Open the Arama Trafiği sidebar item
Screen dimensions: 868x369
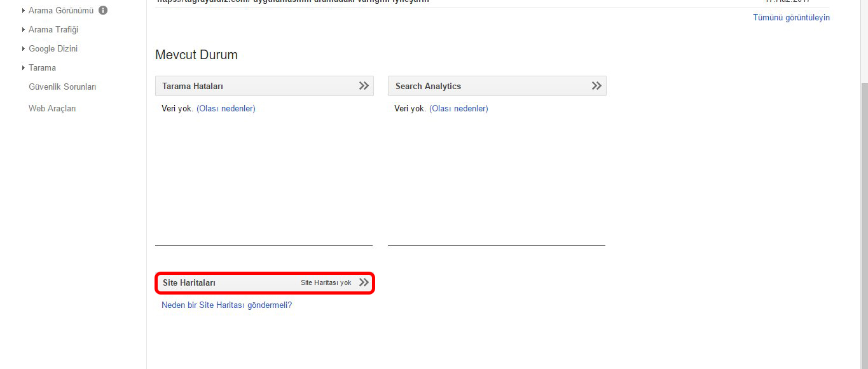pyautogui.click(x=53, y=29)
